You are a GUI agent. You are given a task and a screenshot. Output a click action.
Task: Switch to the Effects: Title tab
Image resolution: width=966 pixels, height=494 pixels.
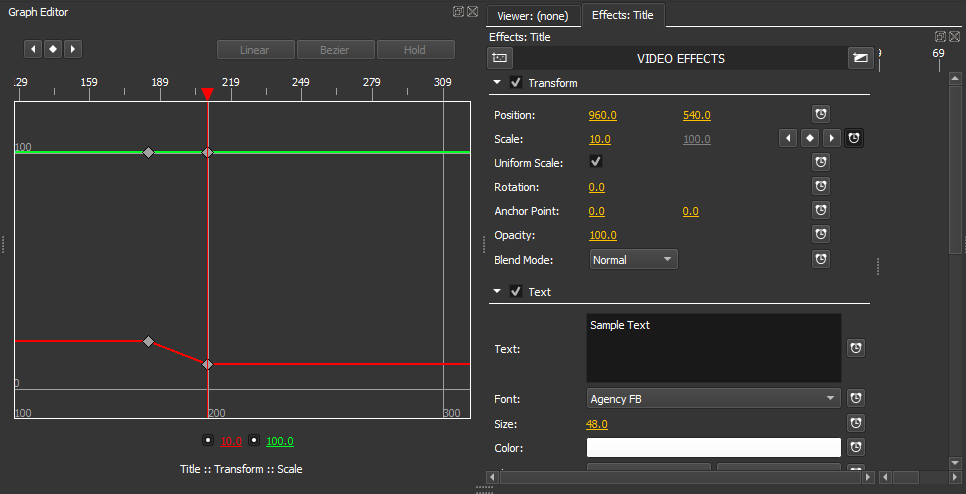coord(622,15)
